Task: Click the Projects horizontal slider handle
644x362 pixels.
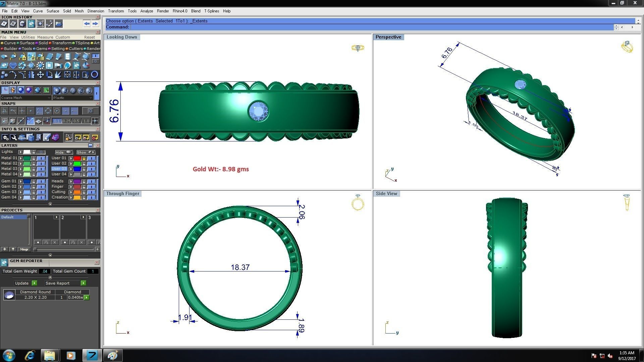Action: tap(35, 249)
